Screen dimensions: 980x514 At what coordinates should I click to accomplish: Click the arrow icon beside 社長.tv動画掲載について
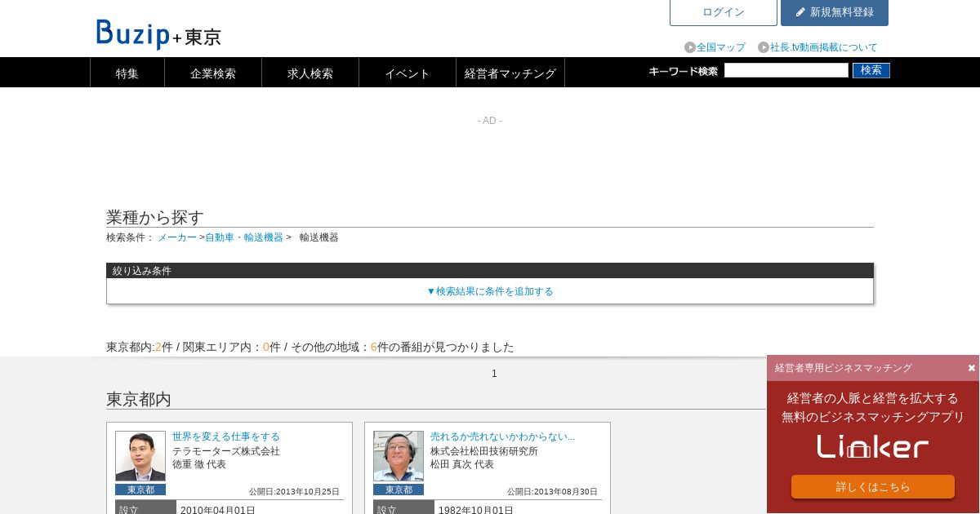(x=764, y=47)
